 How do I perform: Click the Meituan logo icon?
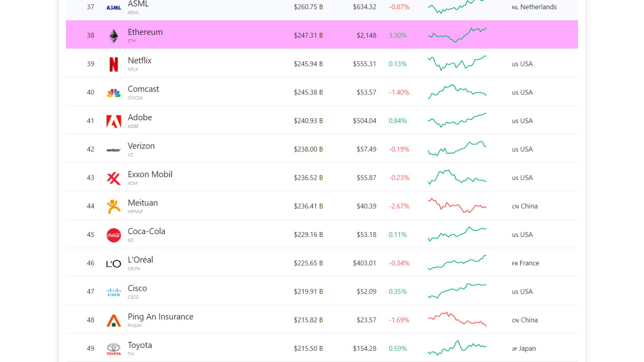tap(114, 207)
